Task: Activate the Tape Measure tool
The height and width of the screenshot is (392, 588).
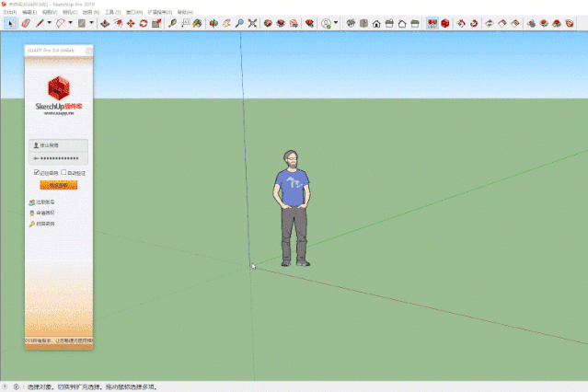Action: click(172, 24)
